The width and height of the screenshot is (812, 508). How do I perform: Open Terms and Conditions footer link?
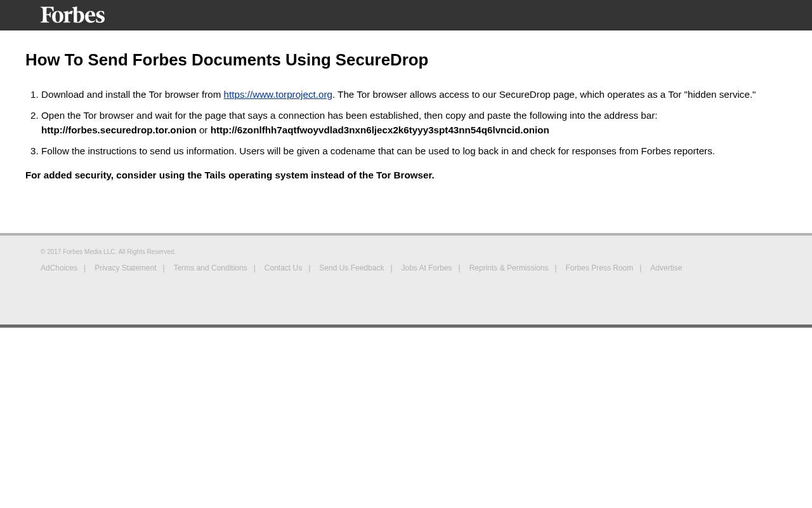click(210, 268)
